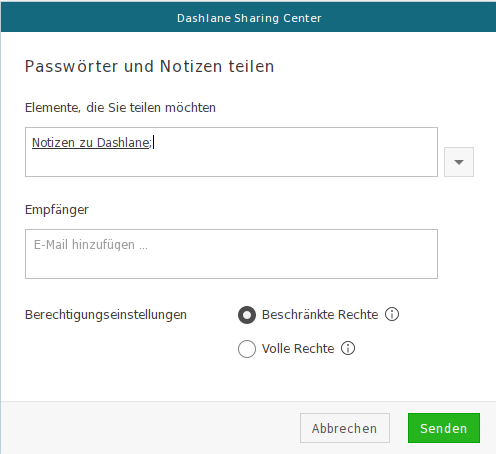The image size is (496, 454).
Task: Click the Dashlane Sharing Center title
Action: coord(249,18)
